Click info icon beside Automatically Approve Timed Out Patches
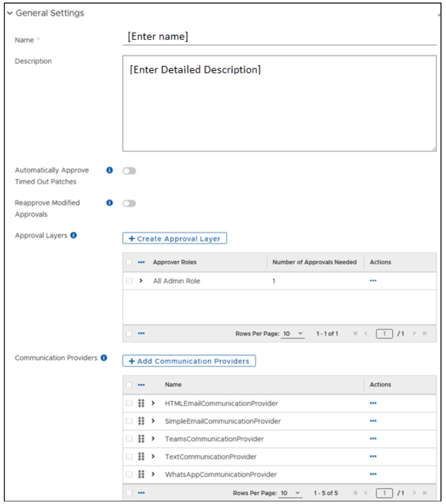 point(109,171)
